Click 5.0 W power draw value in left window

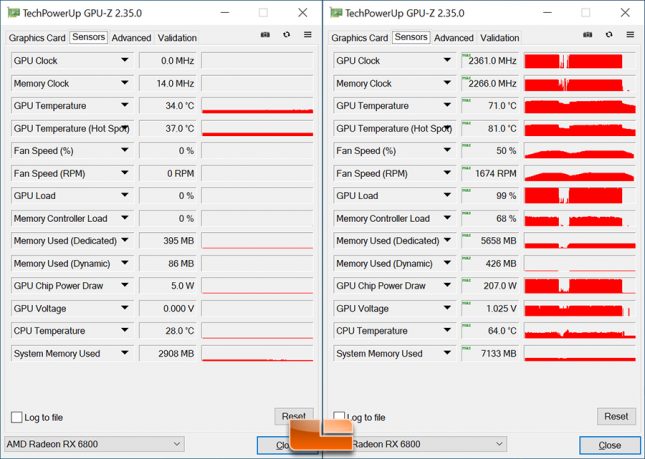[x=168, y=286]
